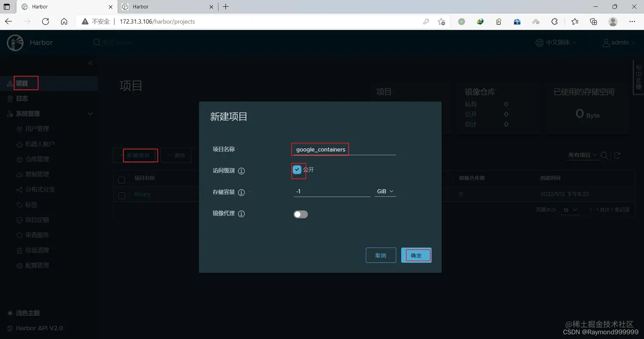This screenshot has height=339, width=644.
Task: Confirm the new project with 确定
Action: point(416,255)
